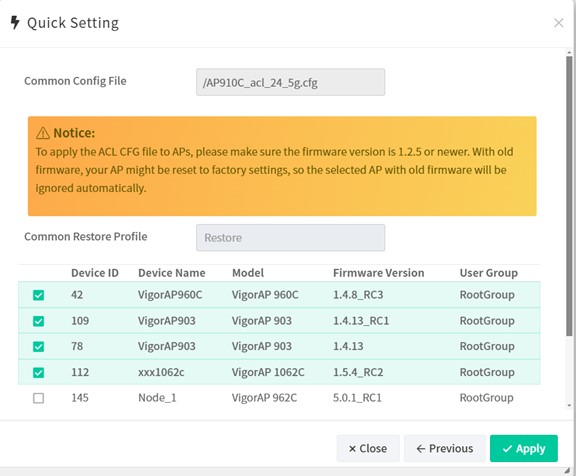Uncheck device 42 VigorAP960C checkbox
The width and height of the screenshot is (576, 476).
[x=39, y=295]
